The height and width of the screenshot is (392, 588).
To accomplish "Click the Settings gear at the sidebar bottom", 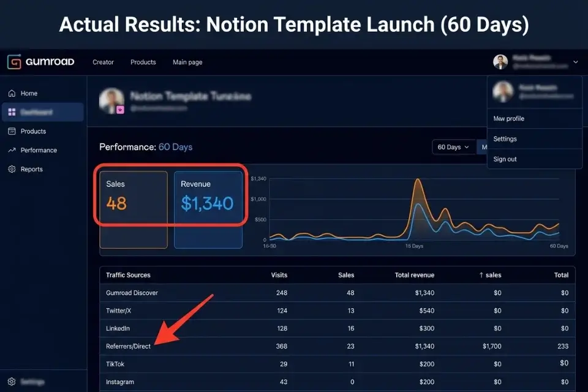I will pos(12,381).
